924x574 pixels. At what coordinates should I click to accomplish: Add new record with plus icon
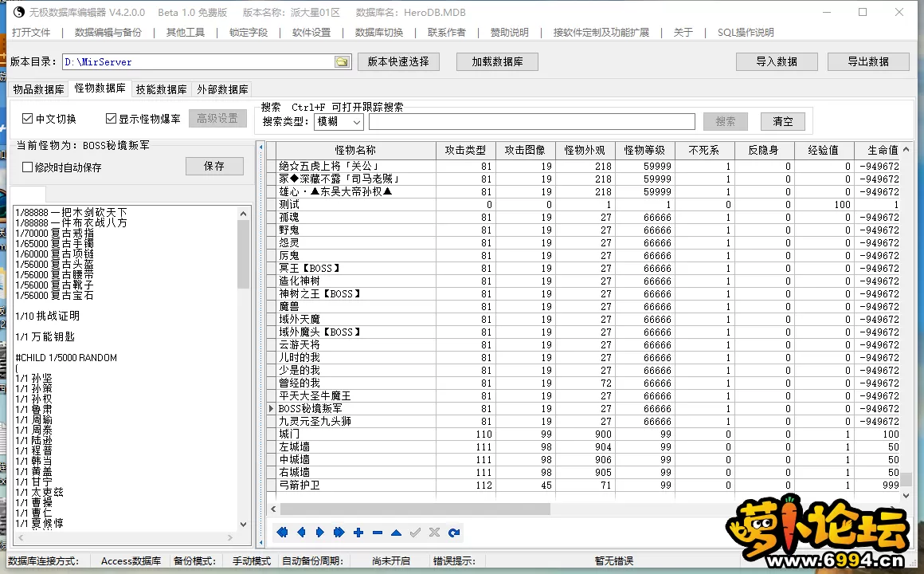[x=358, y=533]
